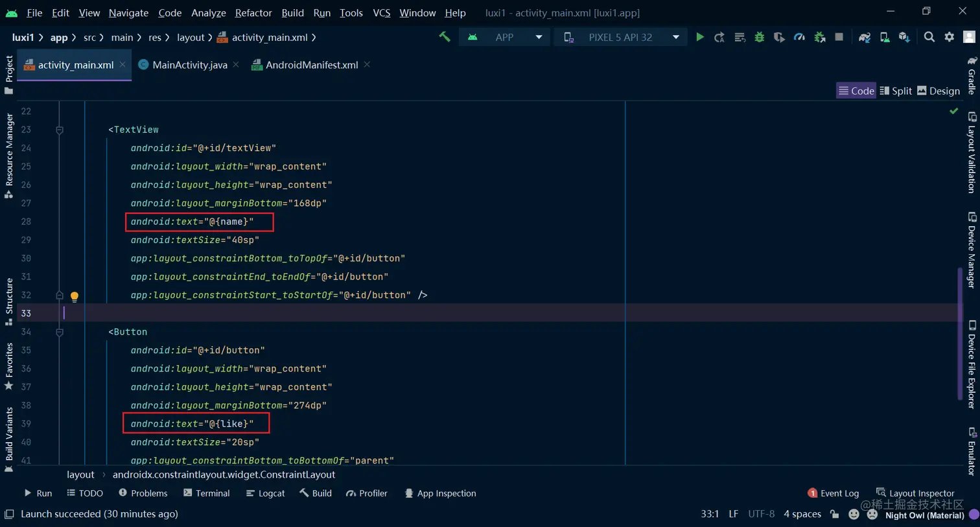Viewport: 980px width, 527px height.
Task: Open the Device Manager tool window
Action: click(972, 250)
